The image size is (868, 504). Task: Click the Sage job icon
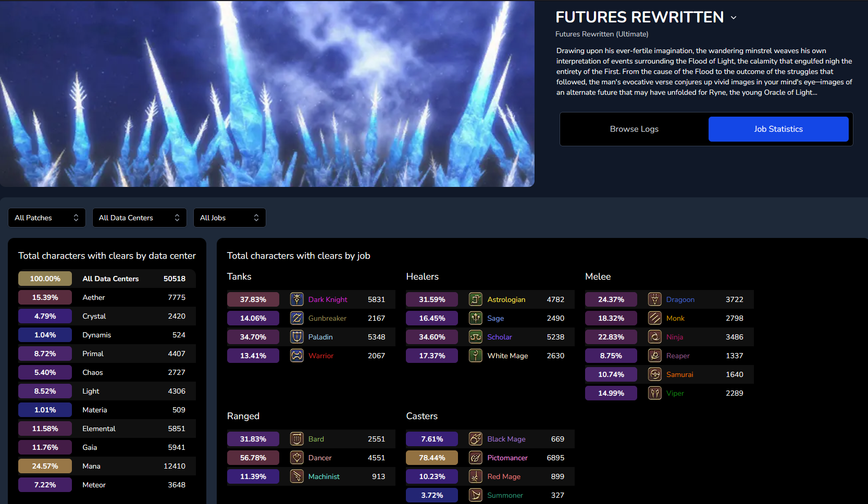pos(476,318)
